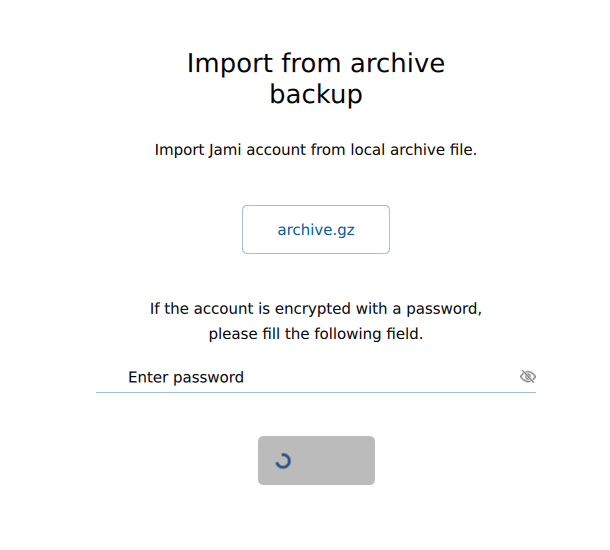Click the word 'backup' in the title

pos(316,94)
